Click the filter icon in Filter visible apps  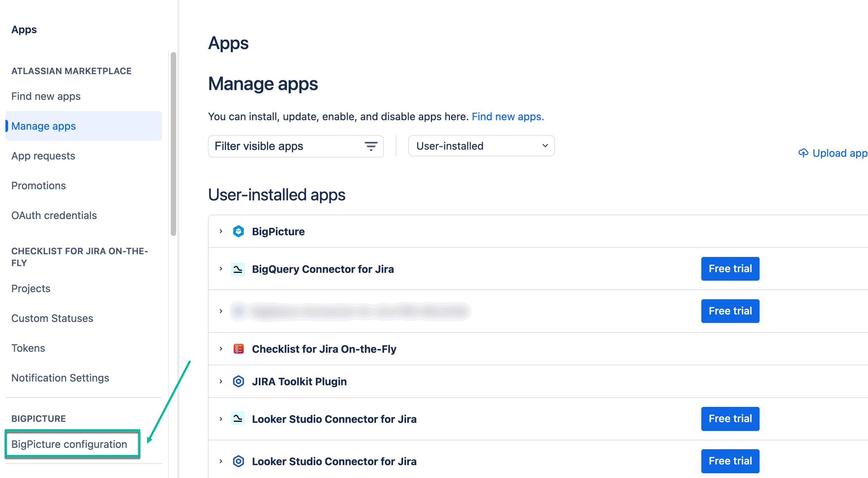(x=371, y=146)
